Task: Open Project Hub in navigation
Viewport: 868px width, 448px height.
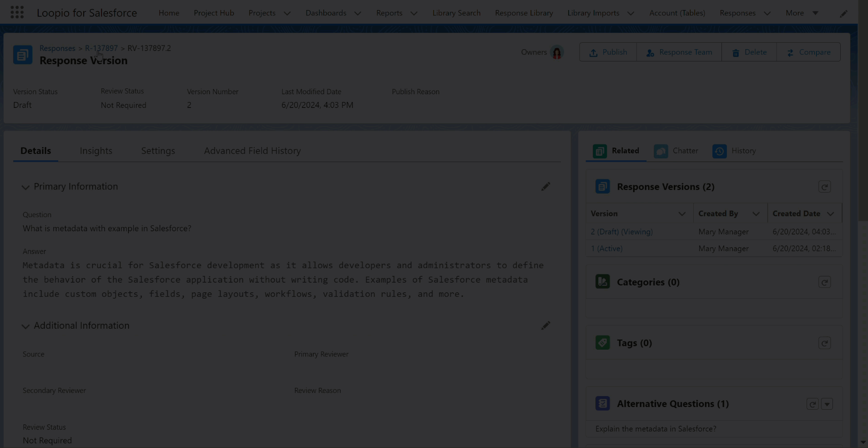Action: (214, 13)
